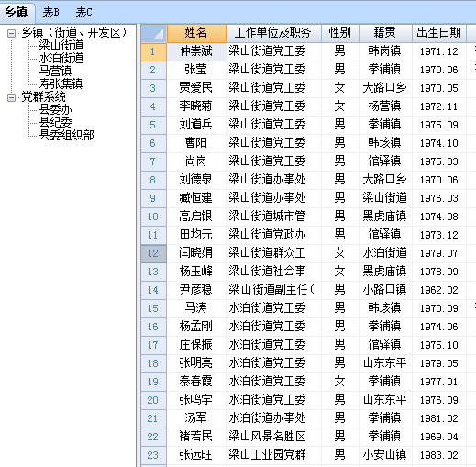Open 马营镇 tree item

click(55, 71)
